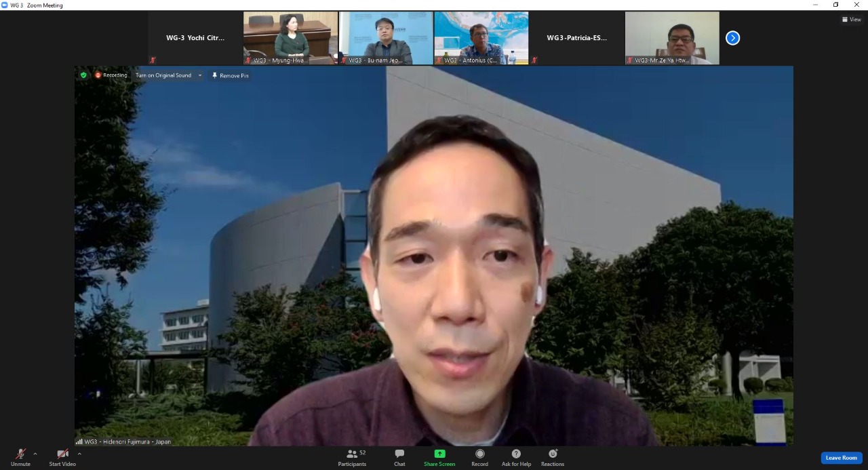
Task: Expand video options arrow beside Start Video
Action: (x=79, y=454)
